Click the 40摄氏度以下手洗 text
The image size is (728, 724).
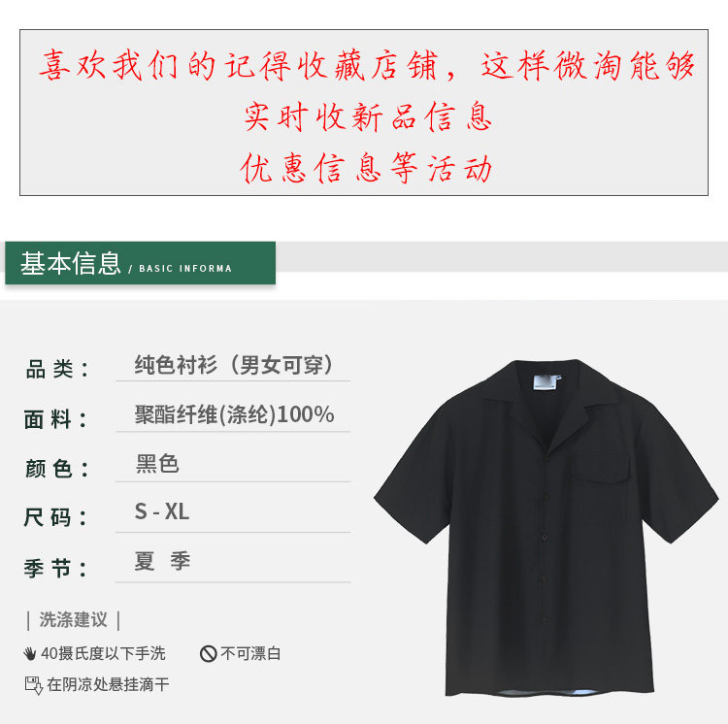103,653
